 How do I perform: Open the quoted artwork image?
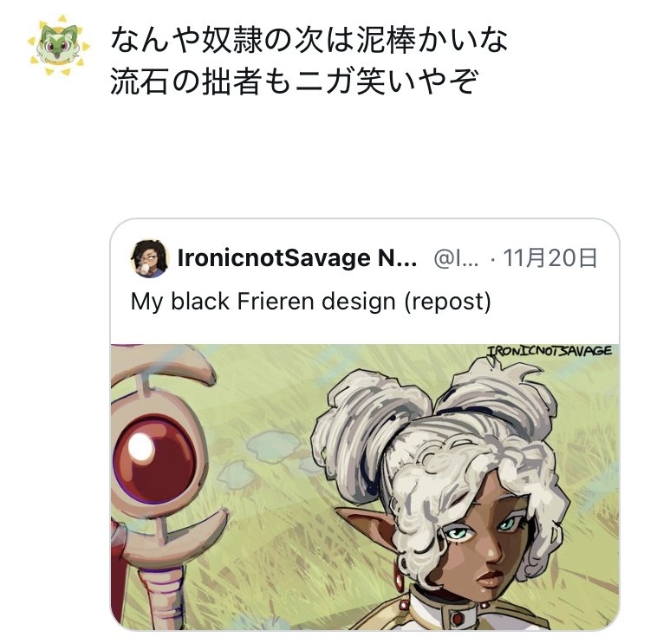pos(365,487)
